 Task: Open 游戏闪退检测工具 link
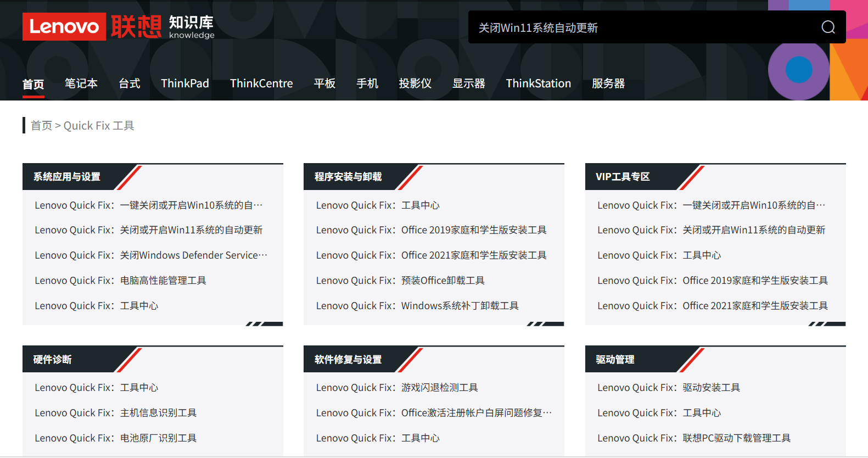[x=397, y=388]
